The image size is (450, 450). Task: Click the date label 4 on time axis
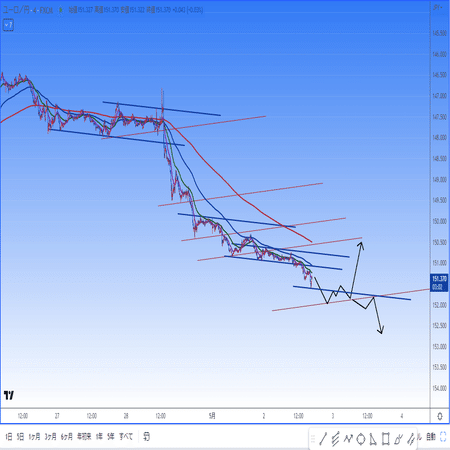pyautogui.click(x=402, y=416)
